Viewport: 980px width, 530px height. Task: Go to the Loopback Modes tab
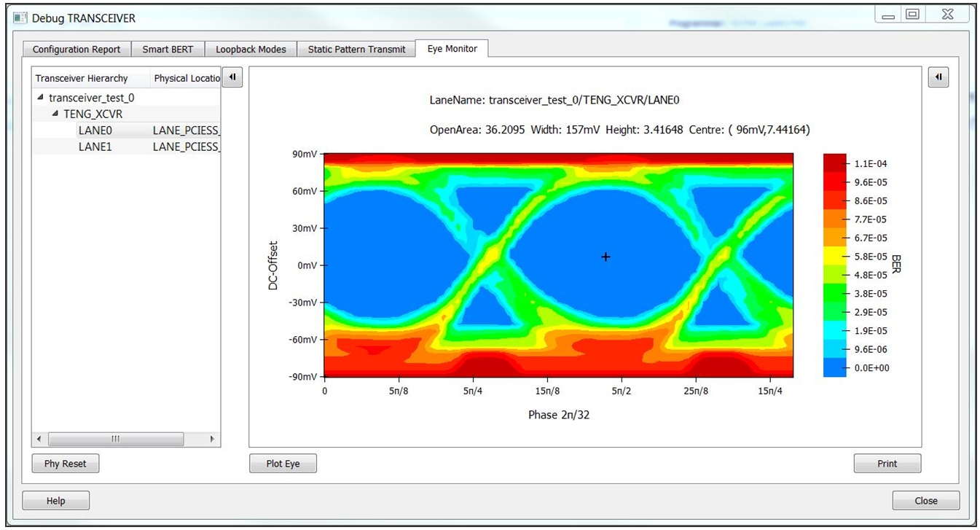(x=251, y=50)
